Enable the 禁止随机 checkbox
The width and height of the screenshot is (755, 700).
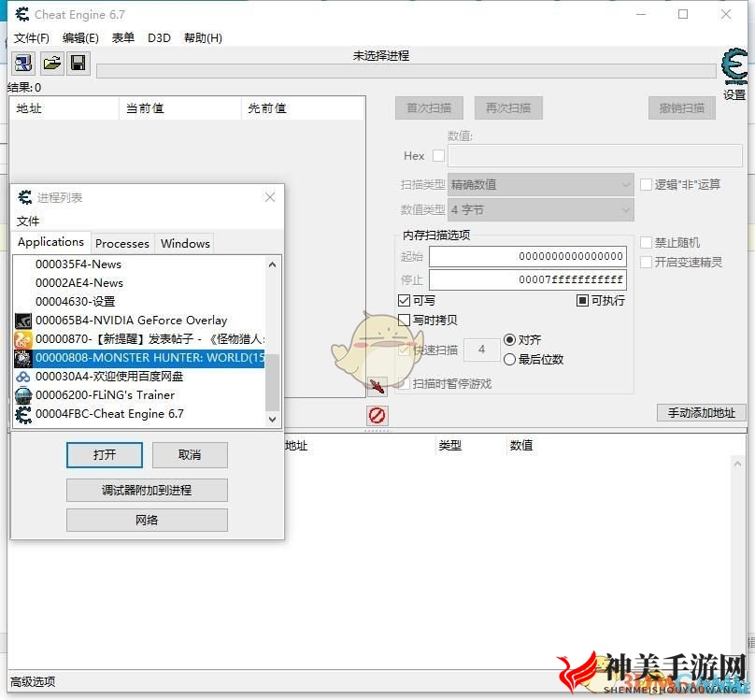[646, 243]
